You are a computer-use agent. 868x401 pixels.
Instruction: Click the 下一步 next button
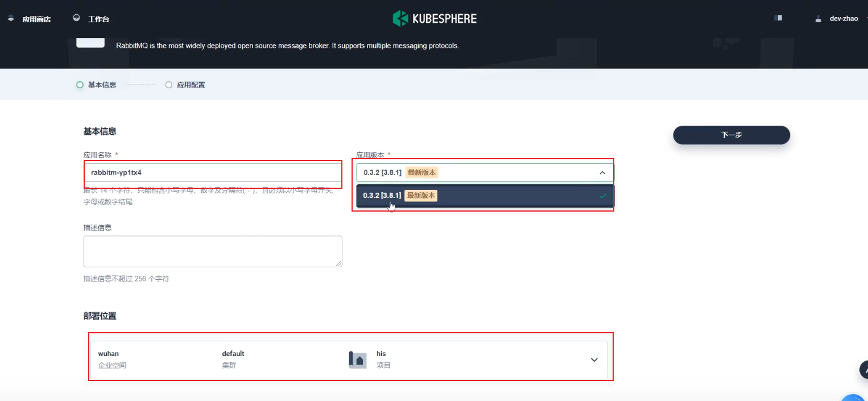click(x=731, y=135)
